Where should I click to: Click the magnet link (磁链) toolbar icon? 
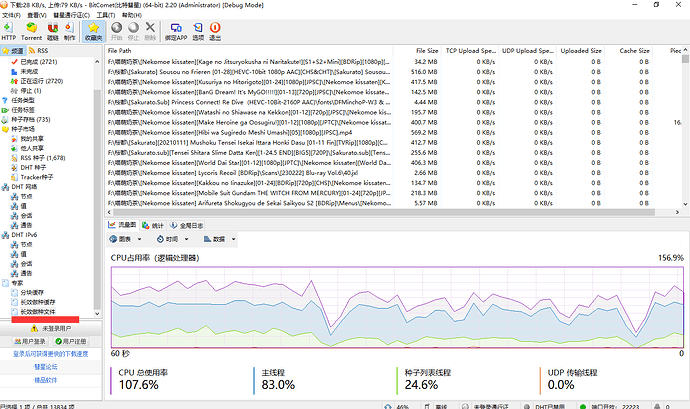[53, 31]
